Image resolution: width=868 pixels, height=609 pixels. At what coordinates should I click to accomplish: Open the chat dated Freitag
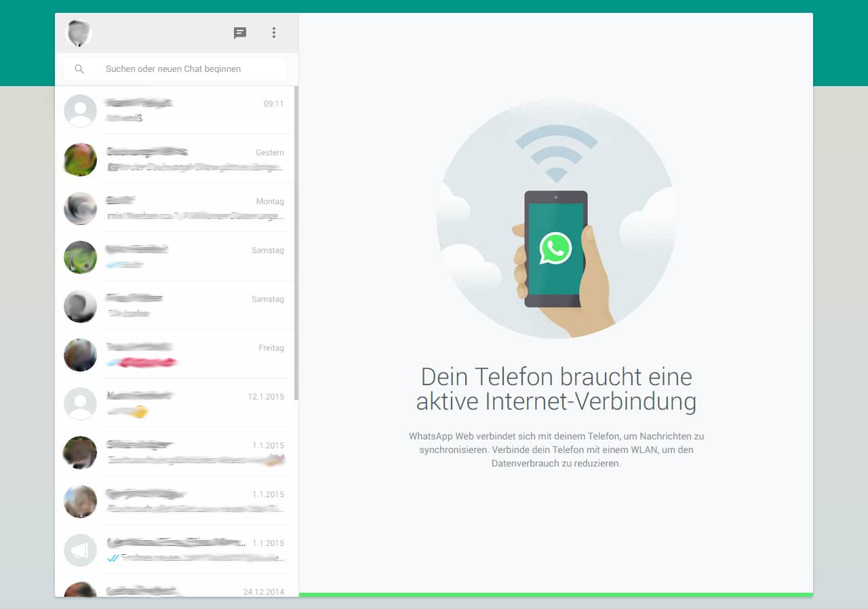tap(175, 355)
